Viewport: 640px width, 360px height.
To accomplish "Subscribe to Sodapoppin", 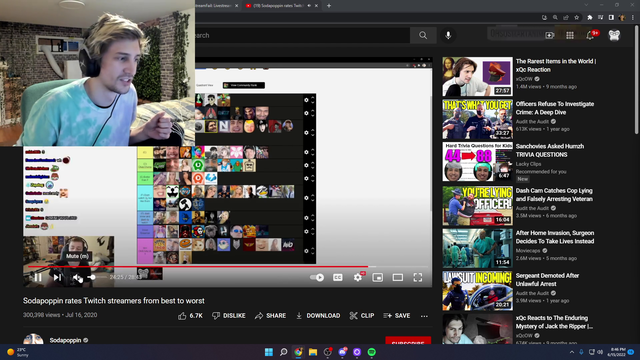I will 408,341.
